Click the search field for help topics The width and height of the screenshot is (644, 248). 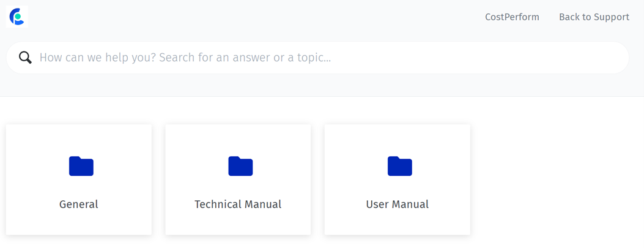tap(317, 58)
